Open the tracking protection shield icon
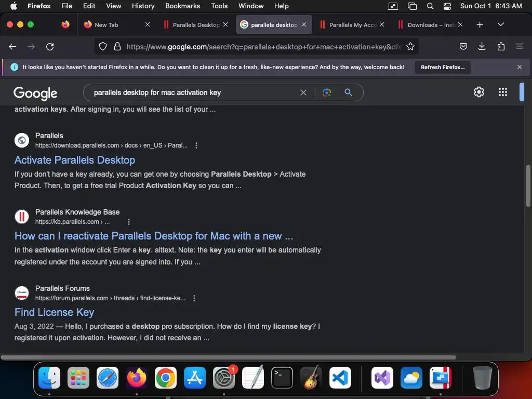 (103, 46)
